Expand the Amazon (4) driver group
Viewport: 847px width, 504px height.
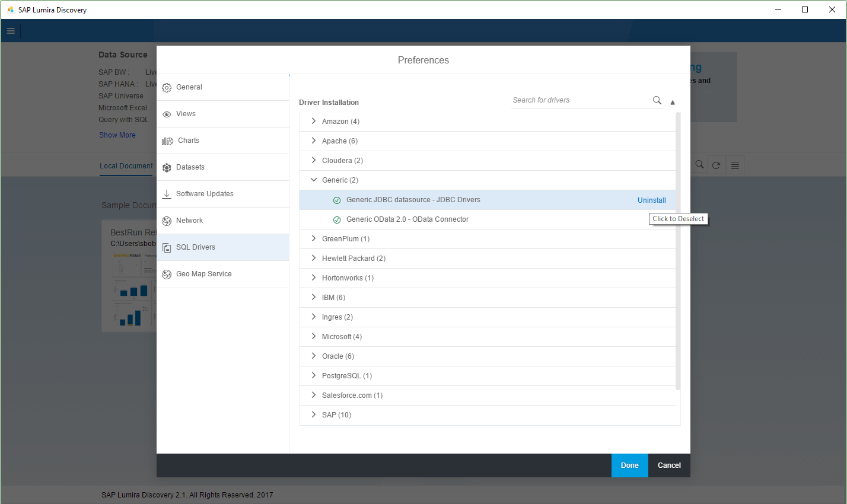pyautogui.click(x=314, y=121)
